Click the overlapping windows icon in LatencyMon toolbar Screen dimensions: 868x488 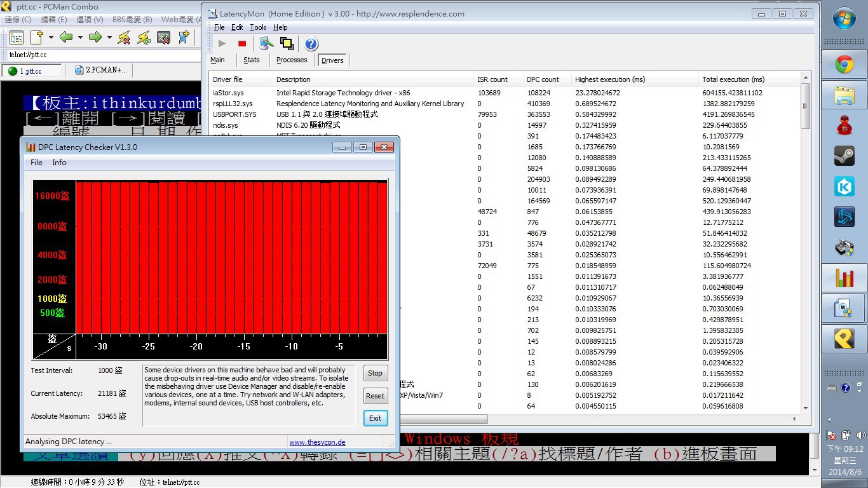click(x=287, y=43)
